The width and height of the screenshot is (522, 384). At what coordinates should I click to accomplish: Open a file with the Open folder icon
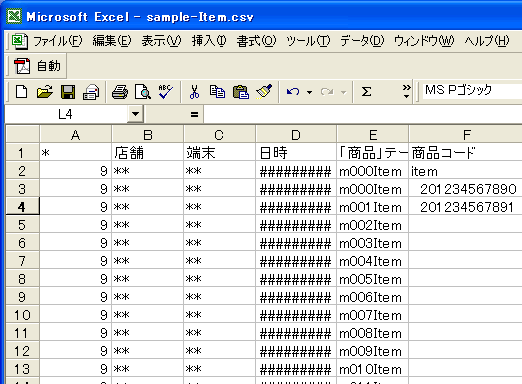coord(45,92)
